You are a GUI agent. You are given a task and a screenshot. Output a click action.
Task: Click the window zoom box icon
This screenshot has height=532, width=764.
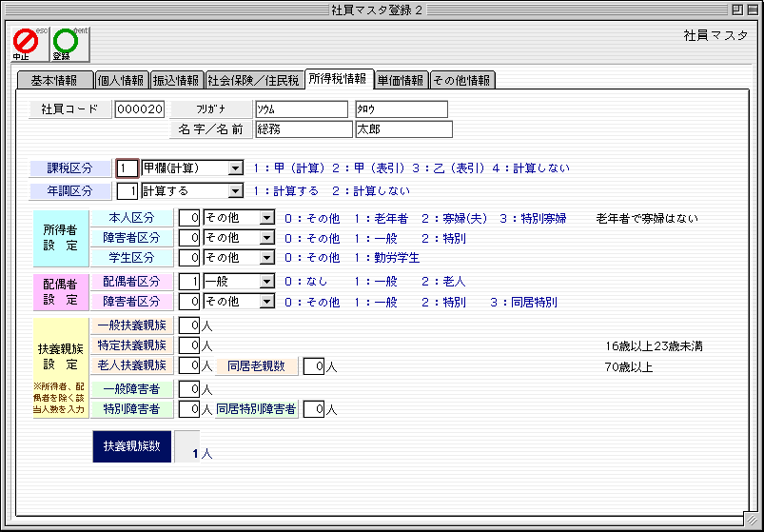pyautogui.click(x=737, y=10)
